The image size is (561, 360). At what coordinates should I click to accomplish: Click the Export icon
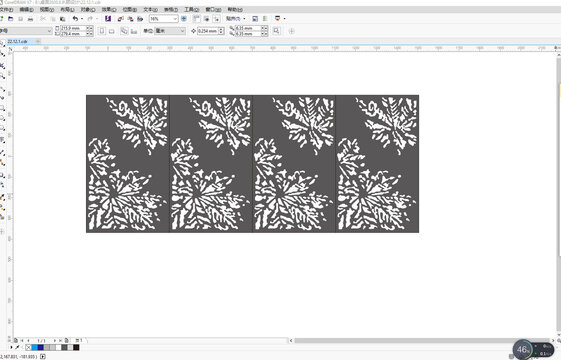tap(130, 19)
